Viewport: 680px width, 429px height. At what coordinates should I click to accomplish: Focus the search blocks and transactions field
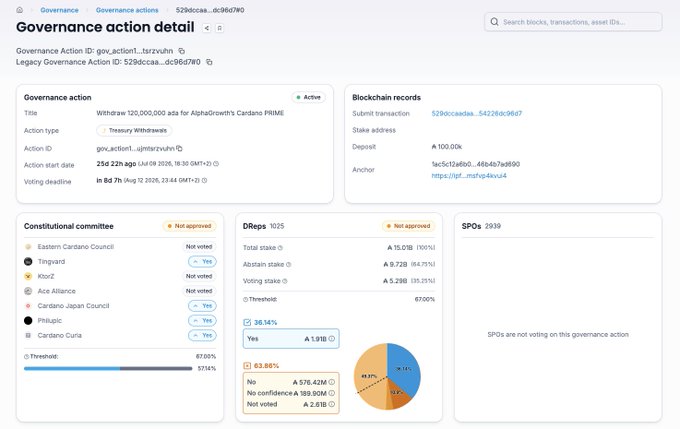coord(573,22)
